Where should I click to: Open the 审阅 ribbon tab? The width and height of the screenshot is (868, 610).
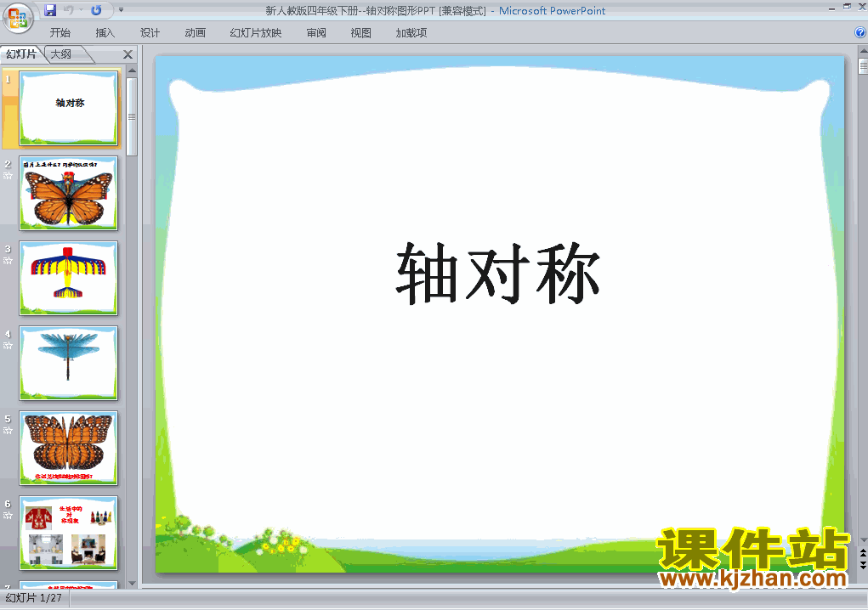316,32
